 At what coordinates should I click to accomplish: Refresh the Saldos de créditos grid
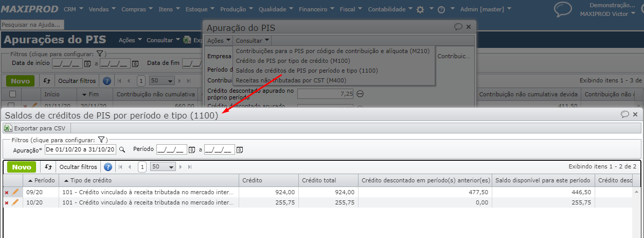pyautogui.click(x=47, y=167)
